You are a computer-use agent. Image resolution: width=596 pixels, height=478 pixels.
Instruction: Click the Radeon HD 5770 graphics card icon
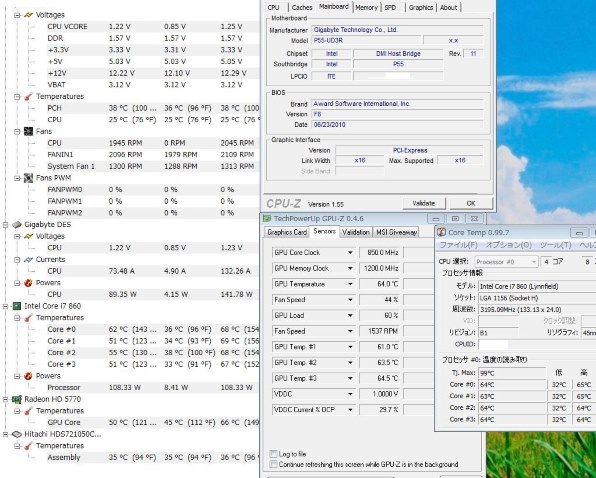[17, 399]
